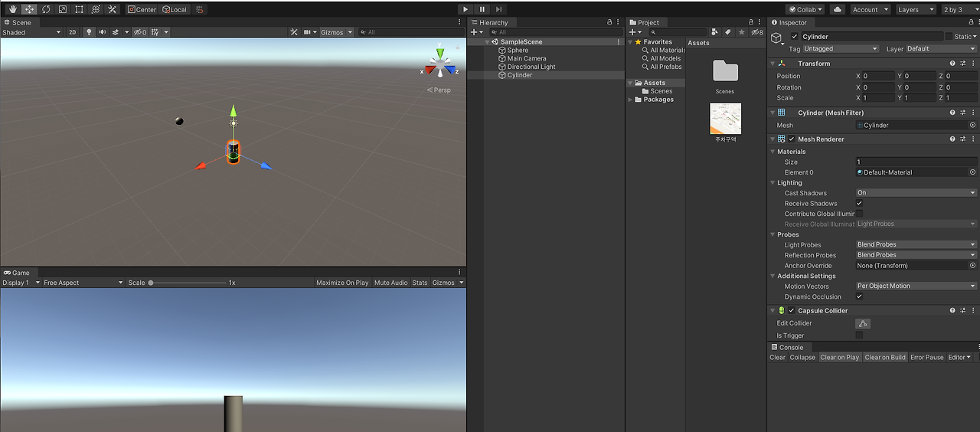Toggle scene audio
980x432 pixels.
point(102,32)
